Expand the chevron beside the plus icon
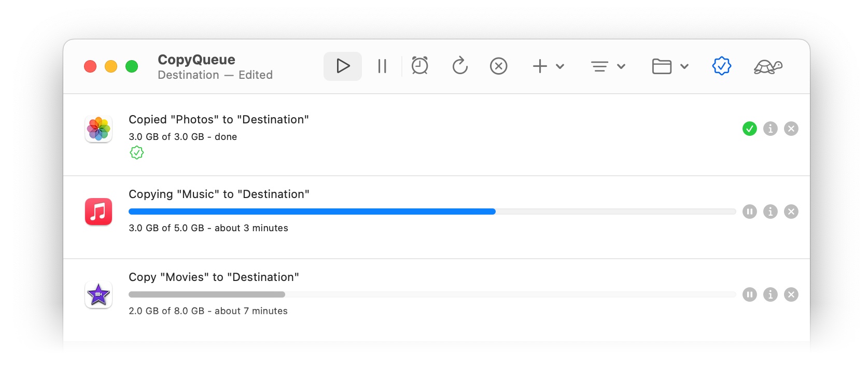This screenshot has height=366, width=868. click(x=560, y=66)
